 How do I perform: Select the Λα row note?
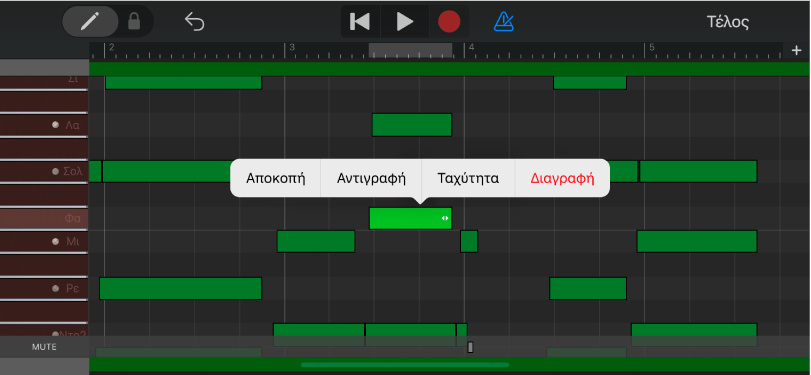412,125
